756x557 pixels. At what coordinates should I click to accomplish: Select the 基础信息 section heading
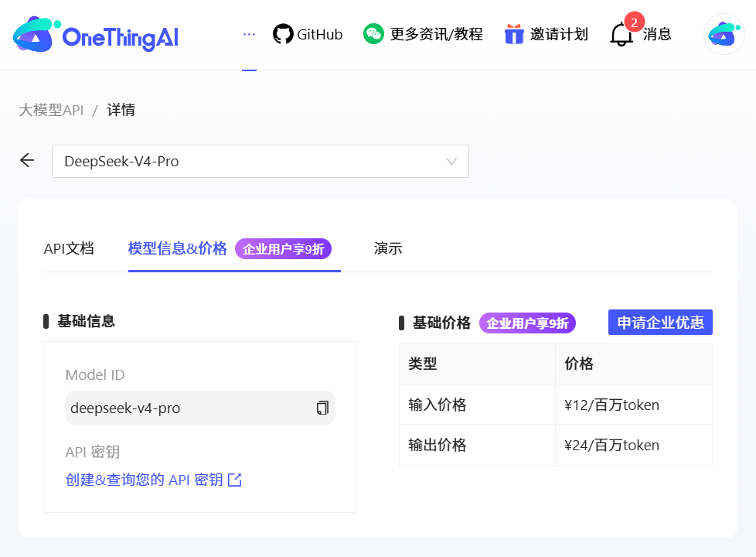(87, 321)
